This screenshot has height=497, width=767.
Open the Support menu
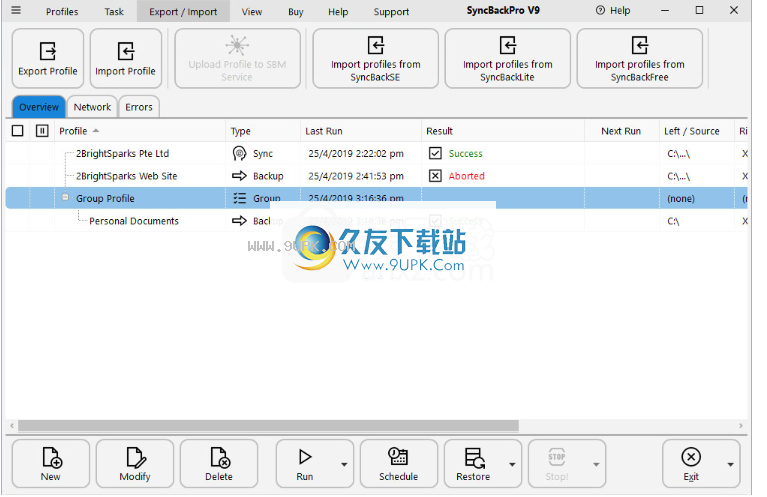pos(391,12)
